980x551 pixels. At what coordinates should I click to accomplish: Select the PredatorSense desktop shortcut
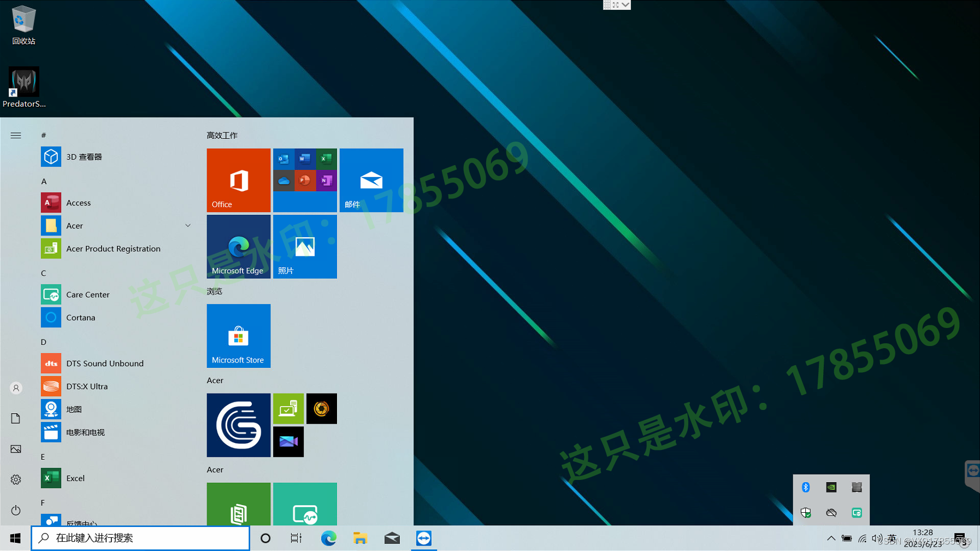tap(24, 87)
